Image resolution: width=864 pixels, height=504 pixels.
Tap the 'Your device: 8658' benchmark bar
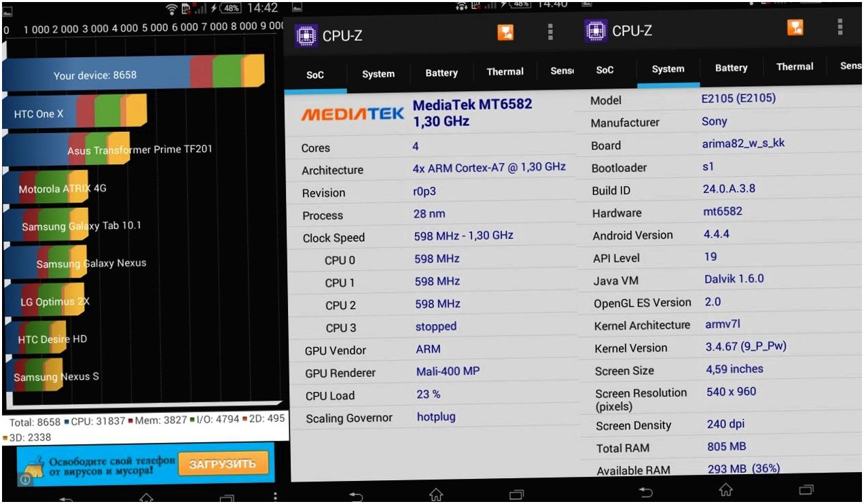pos(133,73)
